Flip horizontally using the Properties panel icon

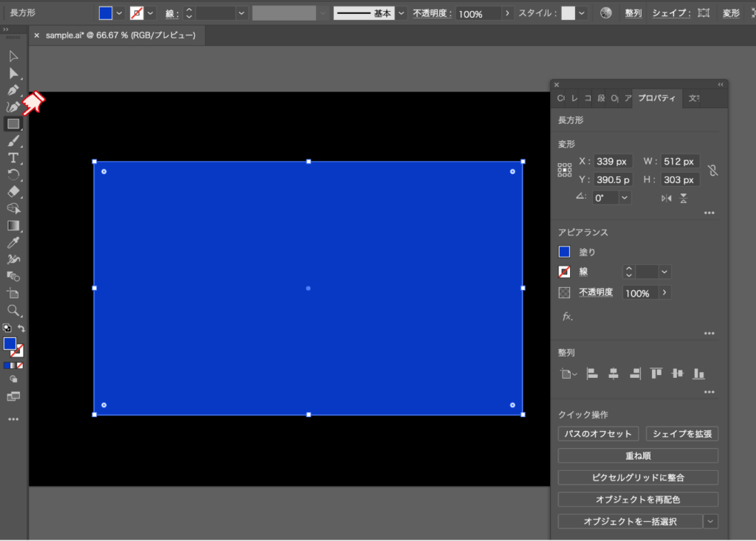tap(667, 198)
